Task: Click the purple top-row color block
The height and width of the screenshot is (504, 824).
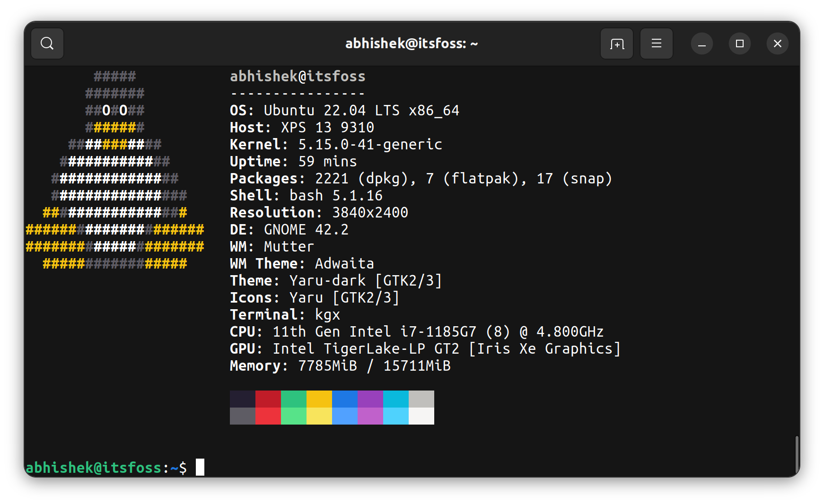Action: click(x=370, y=399)
